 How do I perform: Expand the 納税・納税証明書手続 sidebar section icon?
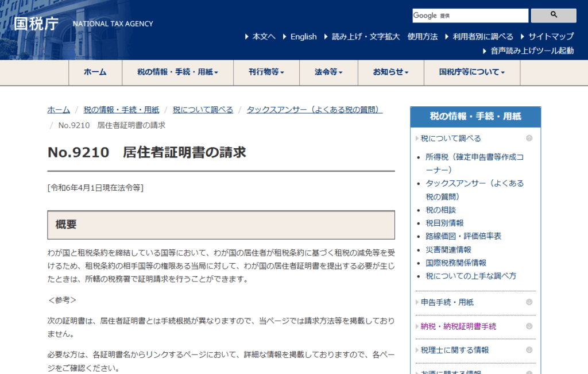tap(529, 326)
